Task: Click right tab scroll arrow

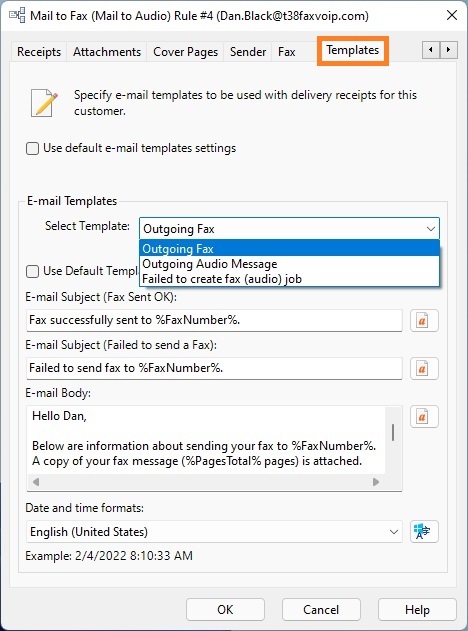Action: (448, 50)
